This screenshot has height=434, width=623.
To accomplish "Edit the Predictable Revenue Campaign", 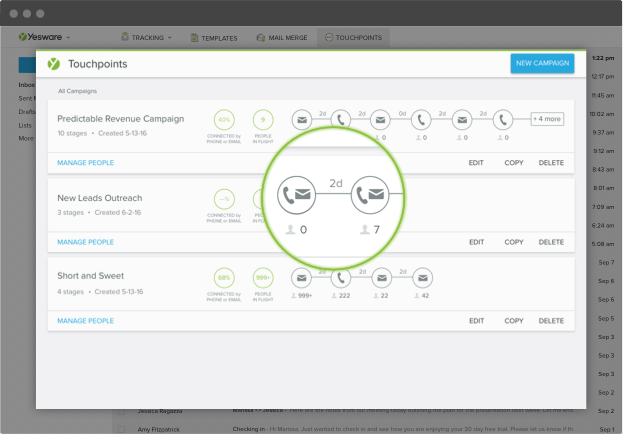I will (476, 163).
